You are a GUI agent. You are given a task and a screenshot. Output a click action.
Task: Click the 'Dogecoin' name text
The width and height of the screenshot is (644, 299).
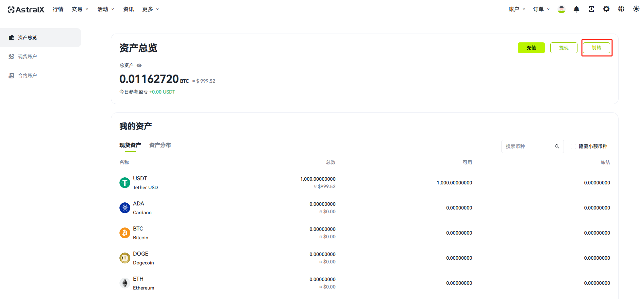(x=143, y=263)
